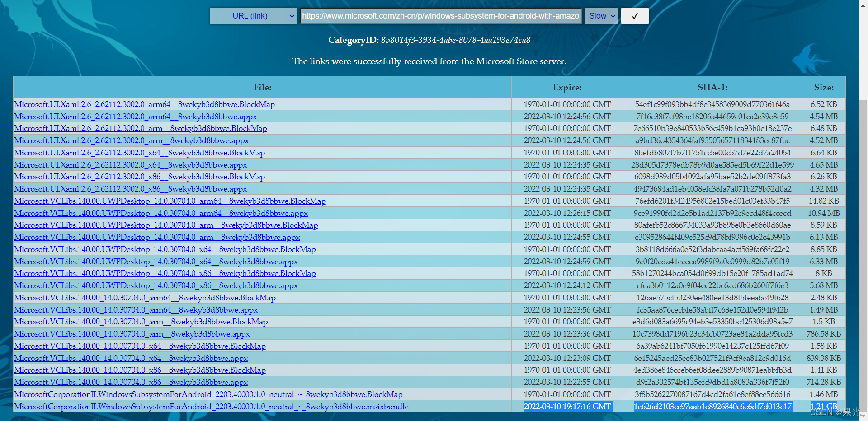Image resolution: width=868 pixels, height=421 pixels.
Task: Download VCLibs UWPDesktop arm BlockMap link
Action: (x=166, y=225)
